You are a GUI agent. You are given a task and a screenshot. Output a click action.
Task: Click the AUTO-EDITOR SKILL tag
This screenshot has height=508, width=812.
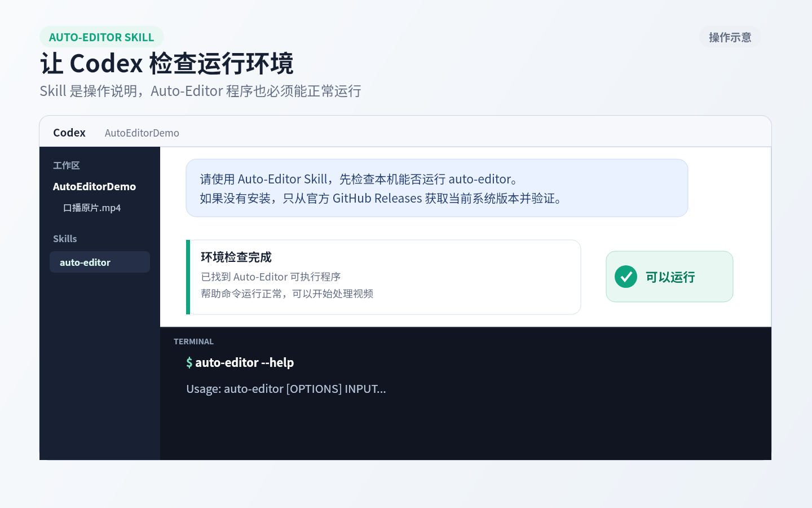(101, 37)
